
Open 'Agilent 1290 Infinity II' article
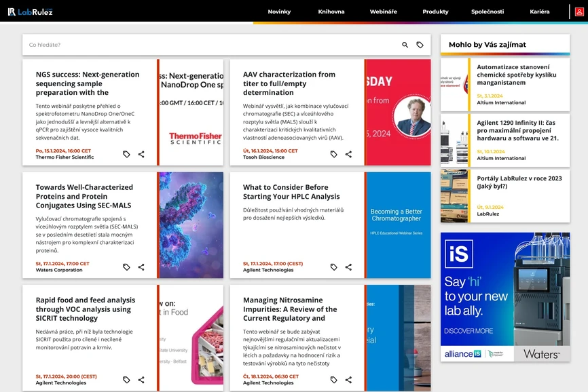pos(517,130)
